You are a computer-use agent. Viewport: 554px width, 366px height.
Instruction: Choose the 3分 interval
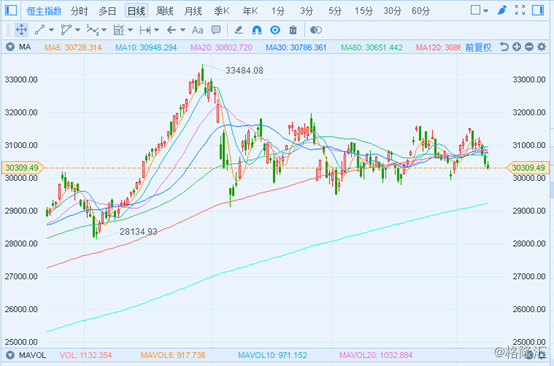306,11
